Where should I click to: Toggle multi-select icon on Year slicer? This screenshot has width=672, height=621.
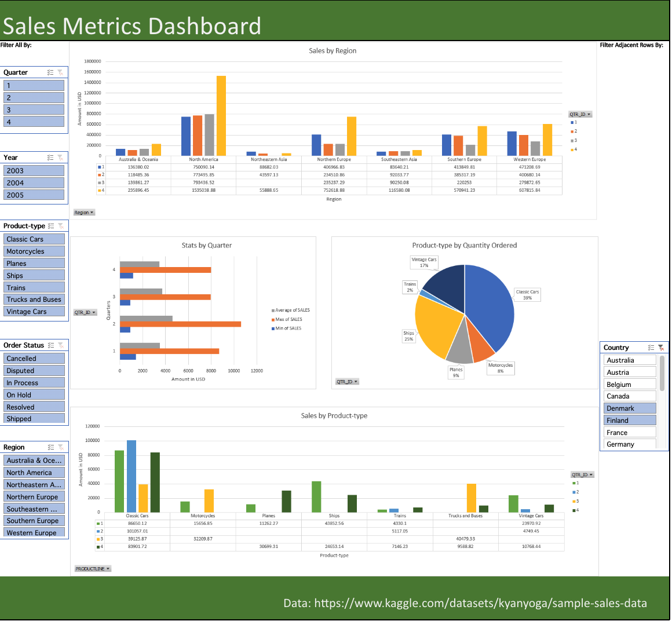[x=51, y=158]
